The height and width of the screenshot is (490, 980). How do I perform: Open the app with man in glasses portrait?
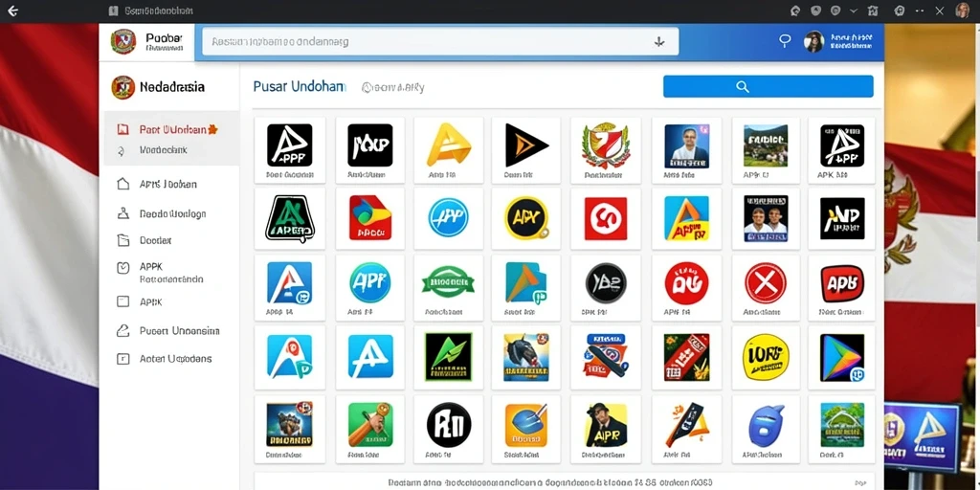686,145
